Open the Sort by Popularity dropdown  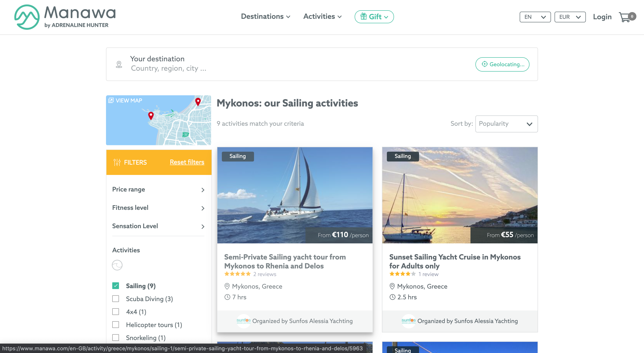tap(506, 124)
